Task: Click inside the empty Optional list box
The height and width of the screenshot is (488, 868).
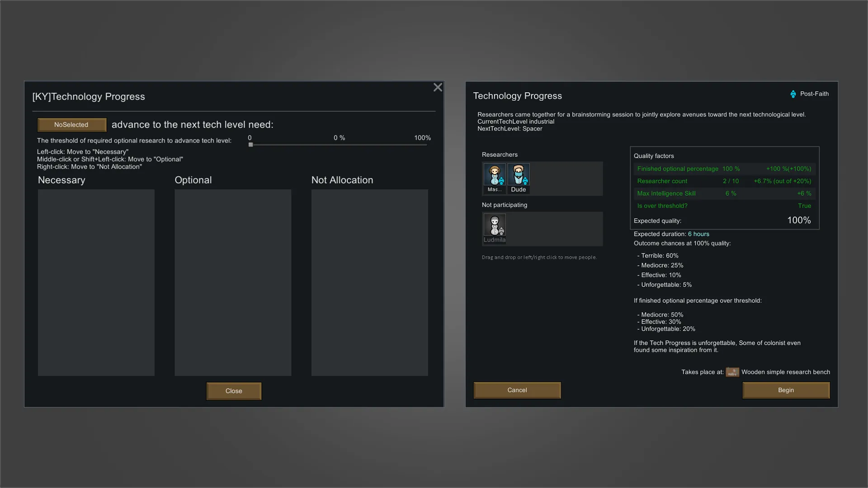Action: (x=233, y=282)
